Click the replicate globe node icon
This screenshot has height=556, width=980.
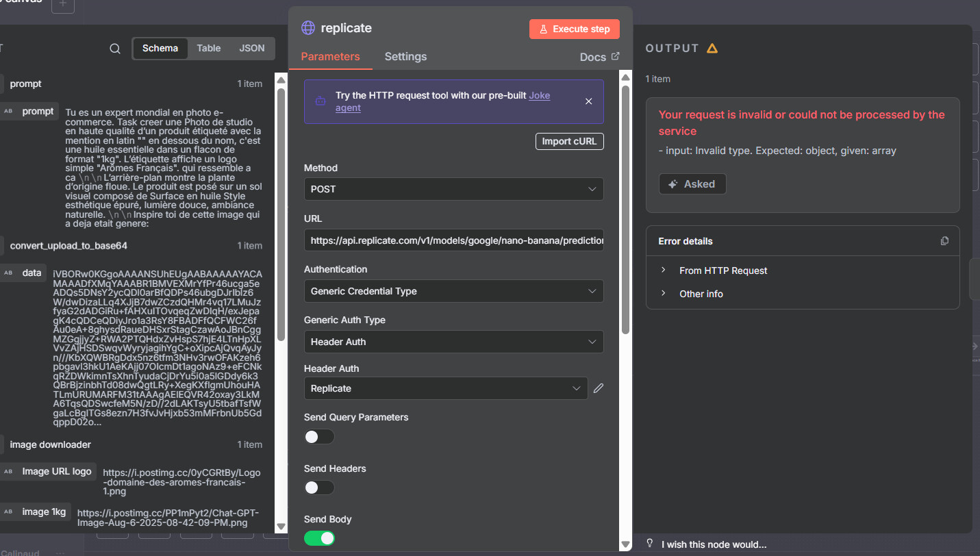pyautogui.click(x=308, y=28)
